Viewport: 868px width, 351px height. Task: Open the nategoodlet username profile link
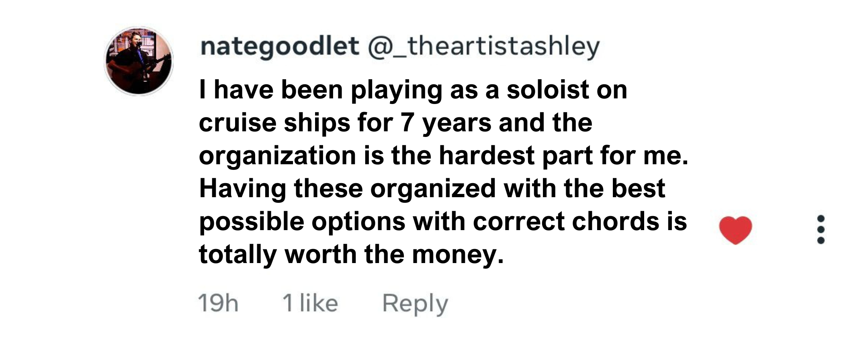(279, 46)
